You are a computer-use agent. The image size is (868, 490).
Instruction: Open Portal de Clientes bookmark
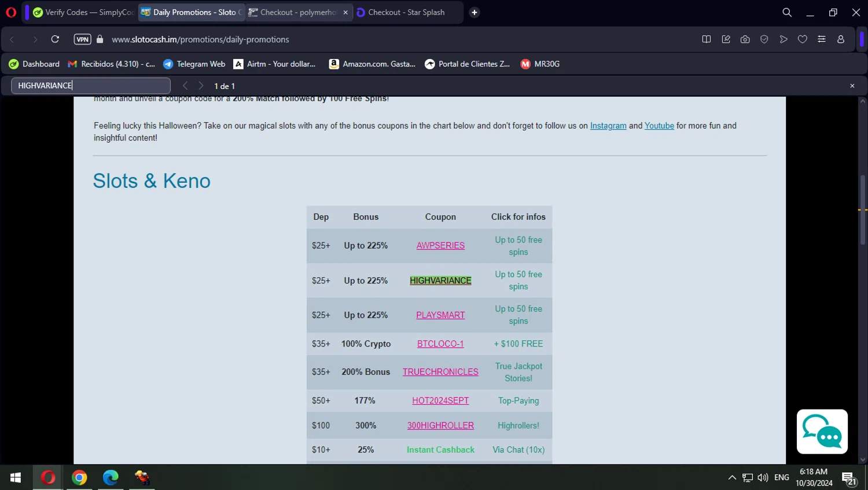(468, 64)
